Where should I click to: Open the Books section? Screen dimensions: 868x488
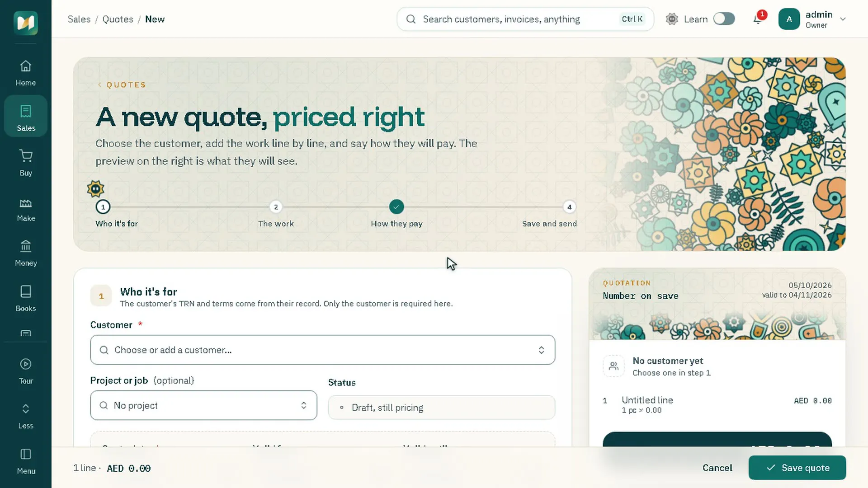click(x=26, y=298)
